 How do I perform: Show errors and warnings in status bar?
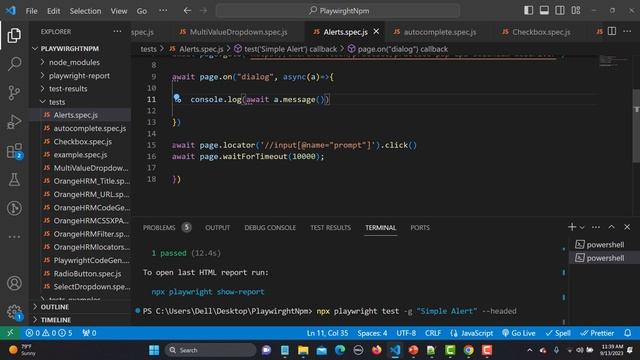point(49,333)
